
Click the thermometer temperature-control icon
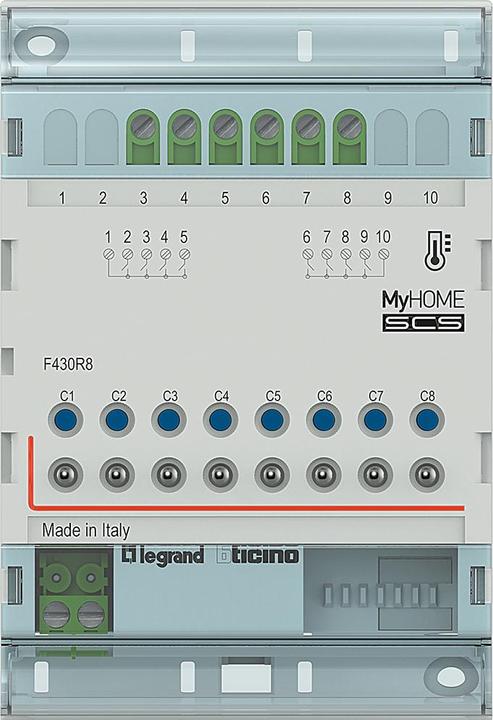tap(437, 250)
